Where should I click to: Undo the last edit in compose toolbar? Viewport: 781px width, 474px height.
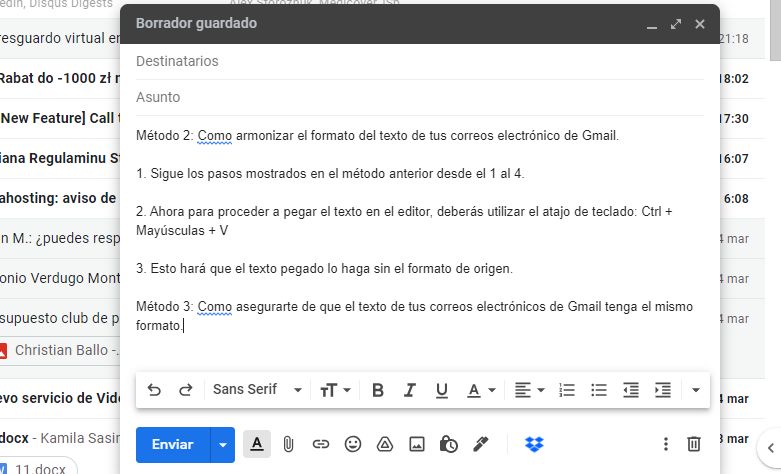pos(154,390)
